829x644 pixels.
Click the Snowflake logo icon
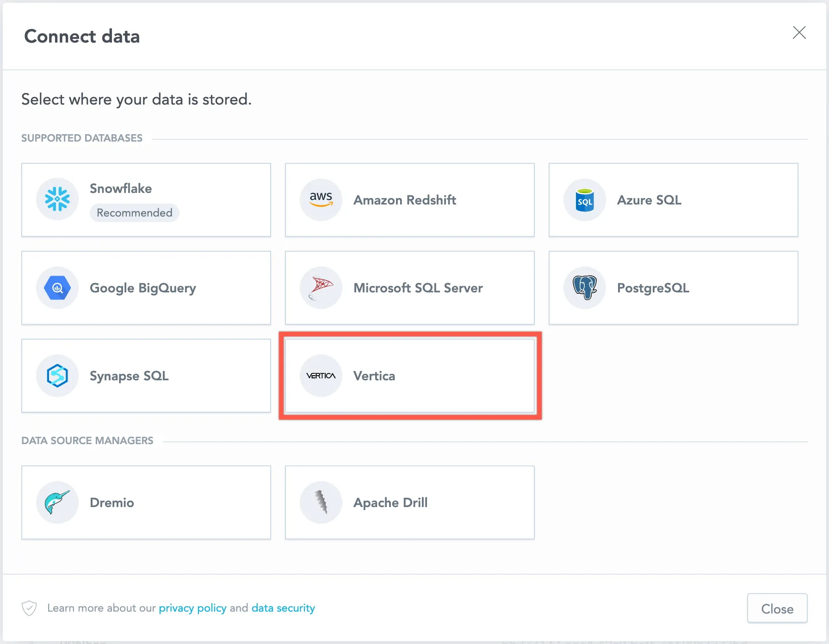pyautogui.click(x=57, y=199)
